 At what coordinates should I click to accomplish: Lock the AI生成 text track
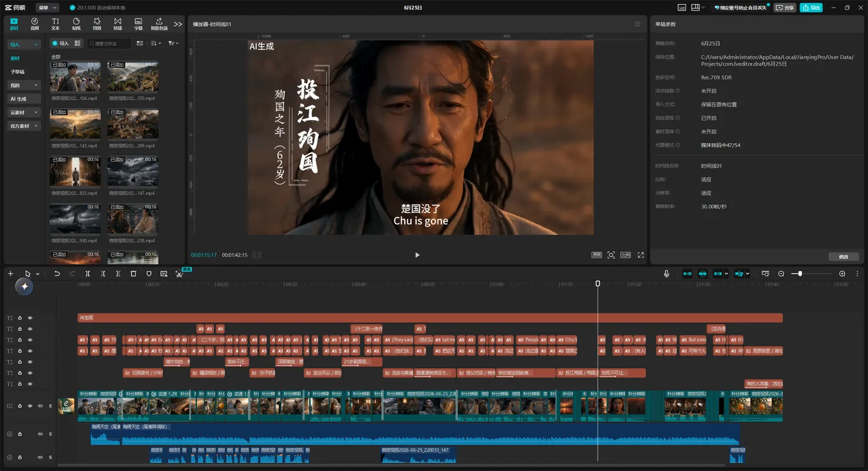[x=20, y=318]
